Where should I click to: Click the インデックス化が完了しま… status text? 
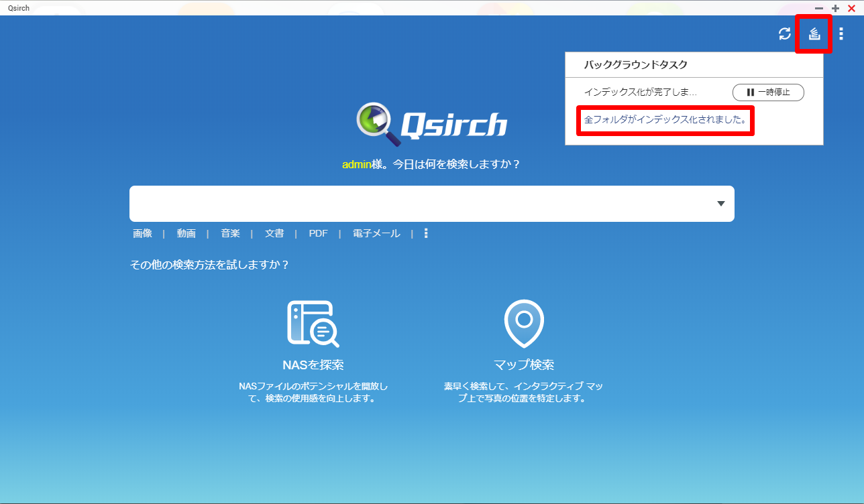pos(641,92)
